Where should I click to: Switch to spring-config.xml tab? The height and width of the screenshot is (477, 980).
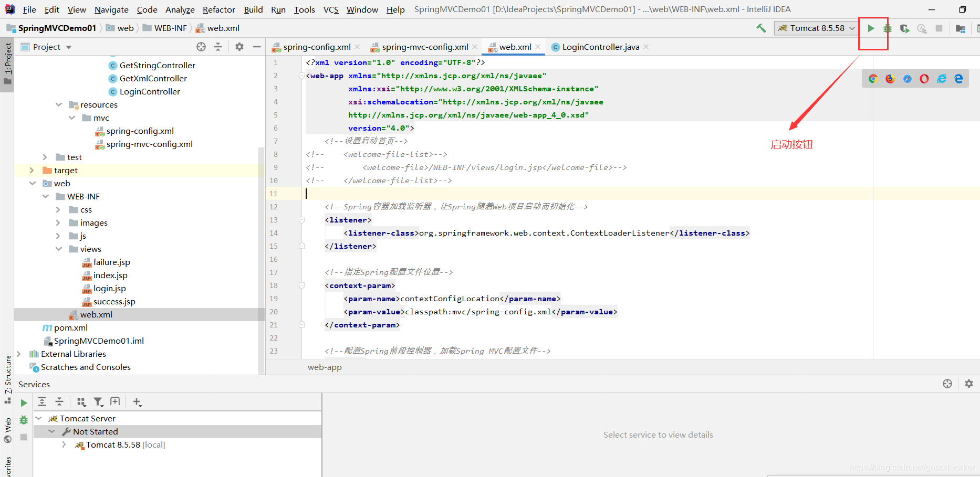(x=317, y=47)
